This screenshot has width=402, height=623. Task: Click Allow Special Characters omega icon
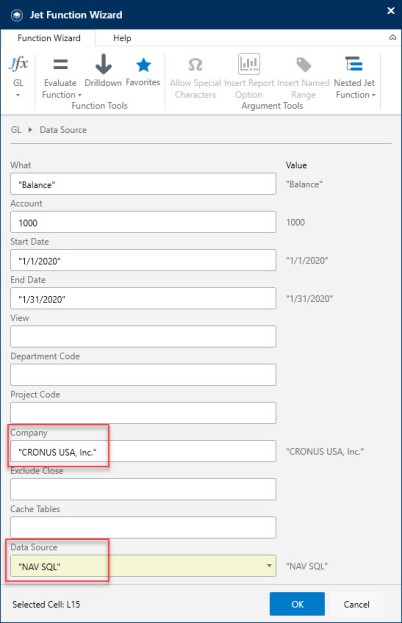click(x=195, y=64)
